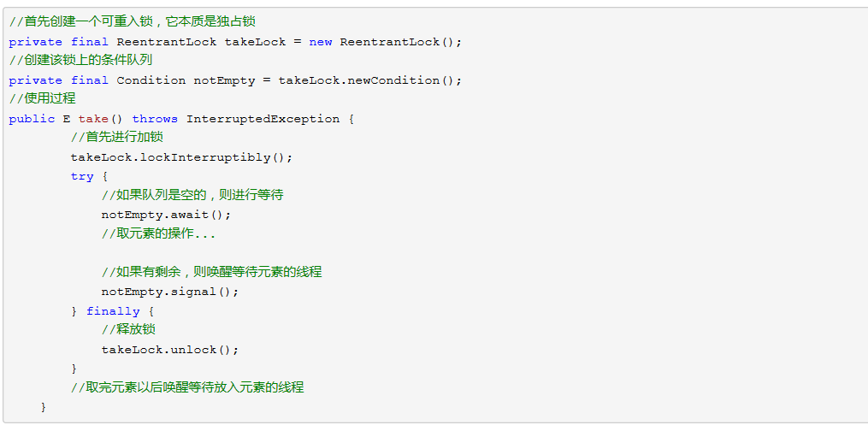The height and width of the screenshot is (425, 868).
Task: Click the throws keyword
Action: coord(155,119)
